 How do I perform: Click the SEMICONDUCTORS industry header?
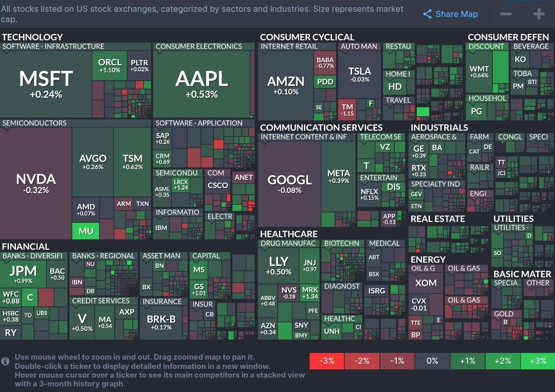(x=34, y=123)
